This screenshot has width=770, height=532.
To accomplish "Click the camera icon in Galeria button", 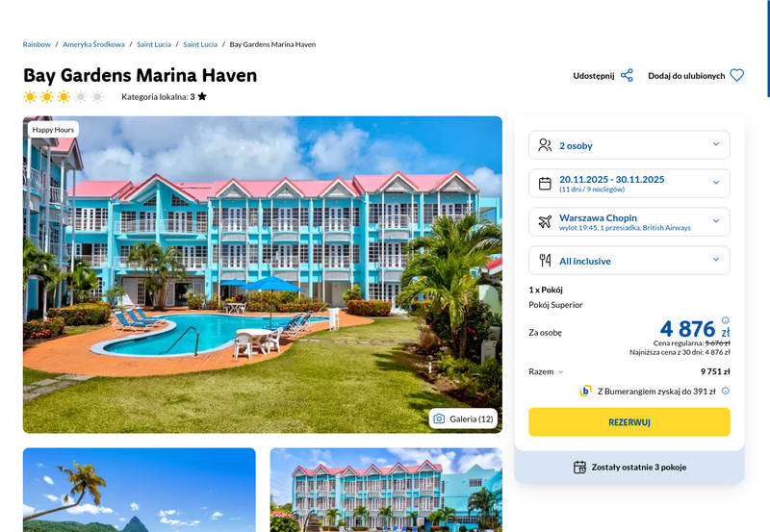I will 439,418.
